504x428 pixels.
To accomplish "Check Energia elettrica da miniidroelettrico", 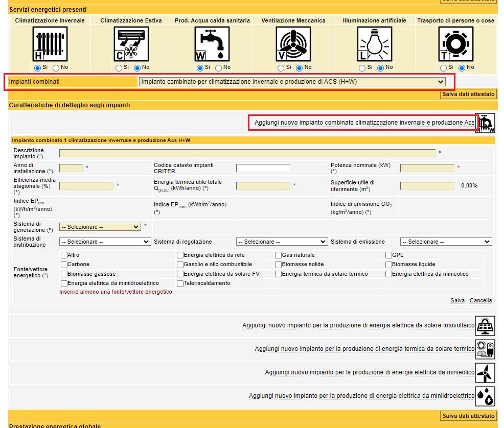I will 64,283.
